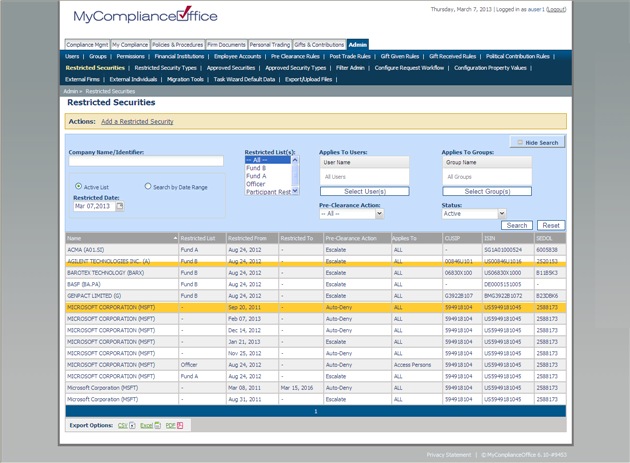Open Approved Security Types

(296, 68)
